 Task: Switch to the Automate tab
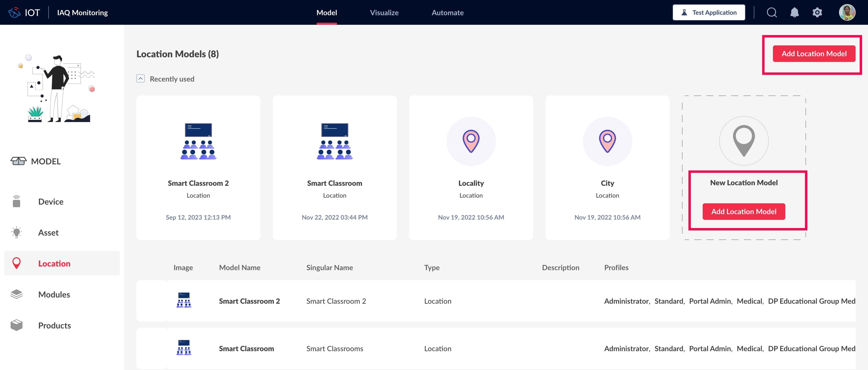click(x=447, y=12)
